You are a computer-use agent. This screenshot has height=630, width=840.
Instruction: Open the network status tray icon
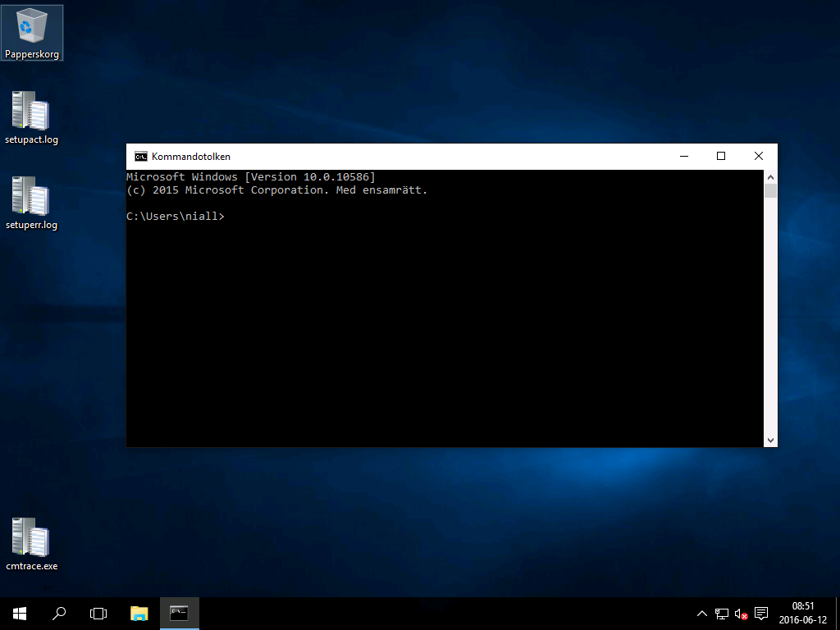coord(722,614)
